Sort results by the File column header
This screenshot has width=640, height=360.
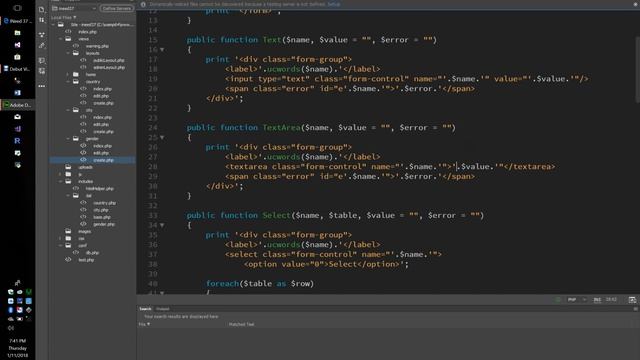[x=144, y=324]
